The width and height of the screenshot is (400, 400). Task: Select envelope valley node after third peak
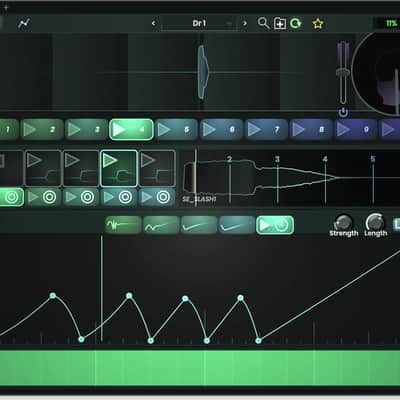click(x=206, y=340)
